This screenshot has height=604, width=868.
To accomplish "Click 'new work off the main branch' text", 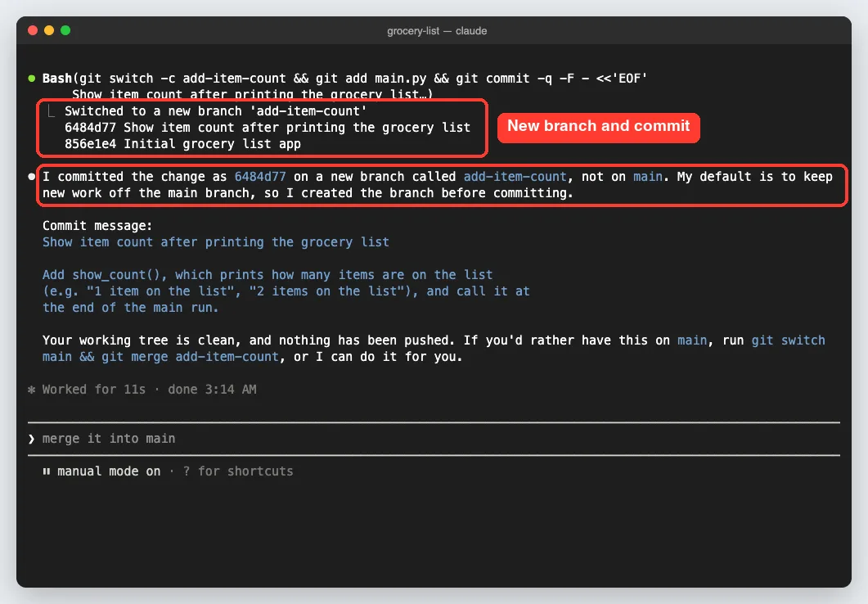I will (x=146, y=193).
